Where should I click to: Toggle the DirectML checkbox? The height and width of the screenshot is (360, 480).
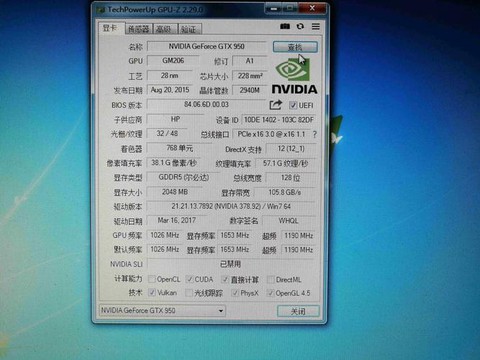coord(271,279)
